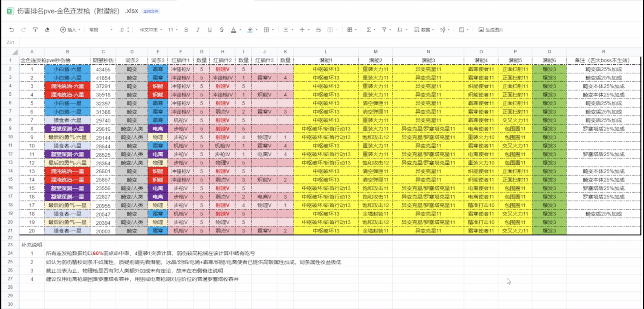Toggle underline formatting
644x309 pixels.
click(210, 30)
